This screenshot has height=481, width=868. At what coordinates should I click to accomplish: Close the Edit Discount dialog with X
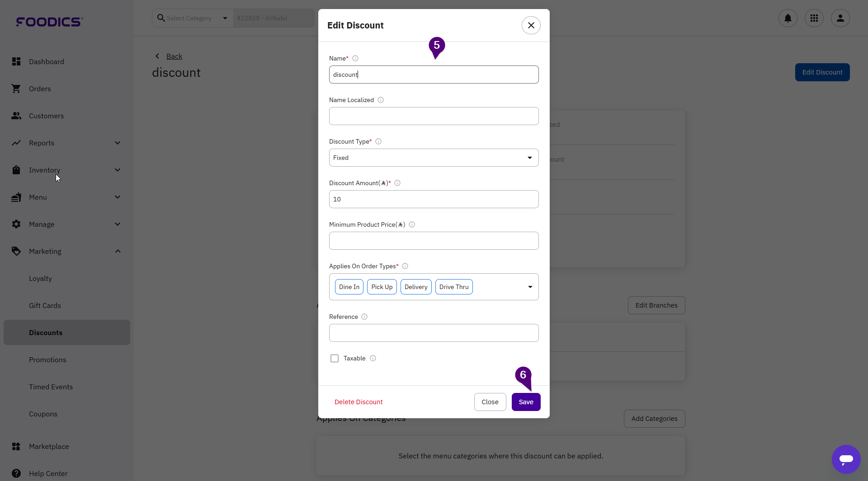531,25
